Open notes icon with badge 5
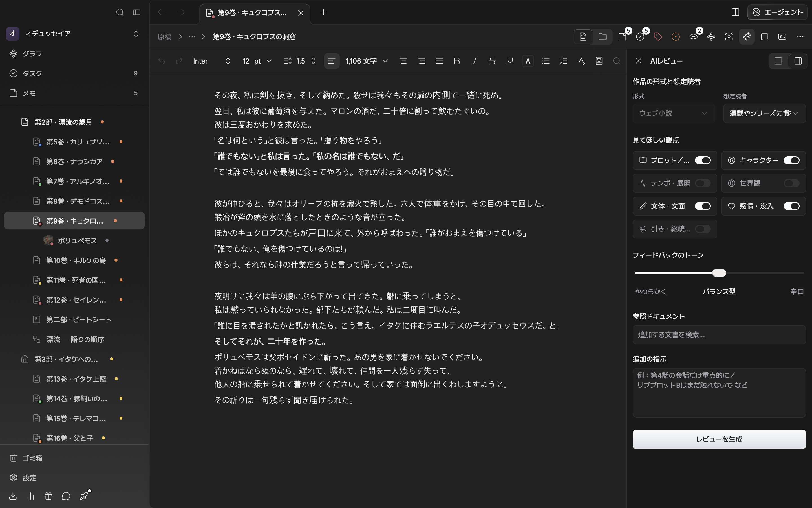The image size is (812, 508). [x=623, y=37]
